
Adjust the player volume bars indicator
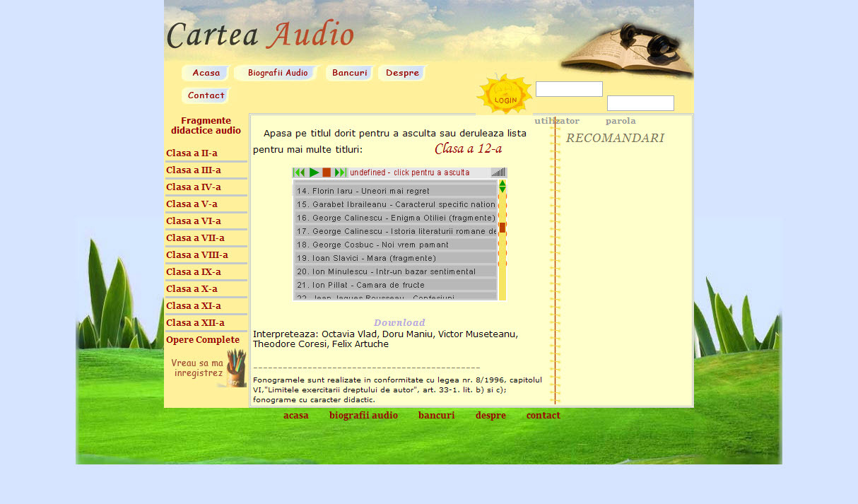point(498,172)
